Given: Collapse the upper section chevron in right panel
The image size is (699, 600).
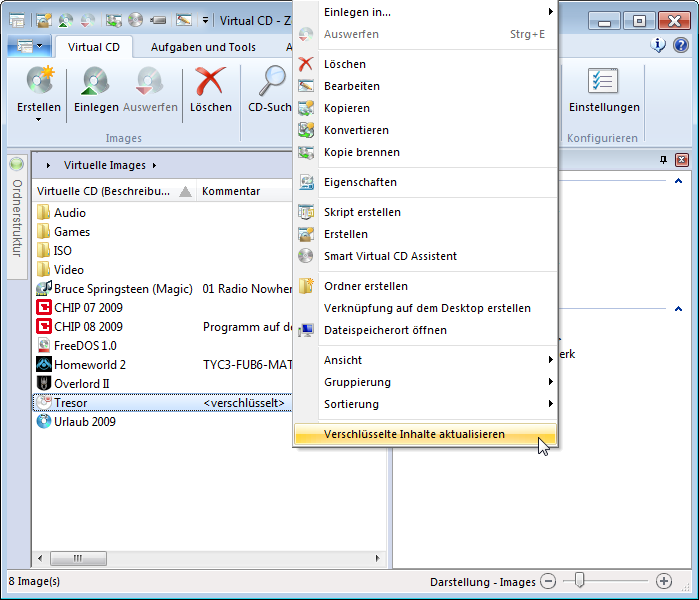Looking at the screenshot, I should (678, 181).
